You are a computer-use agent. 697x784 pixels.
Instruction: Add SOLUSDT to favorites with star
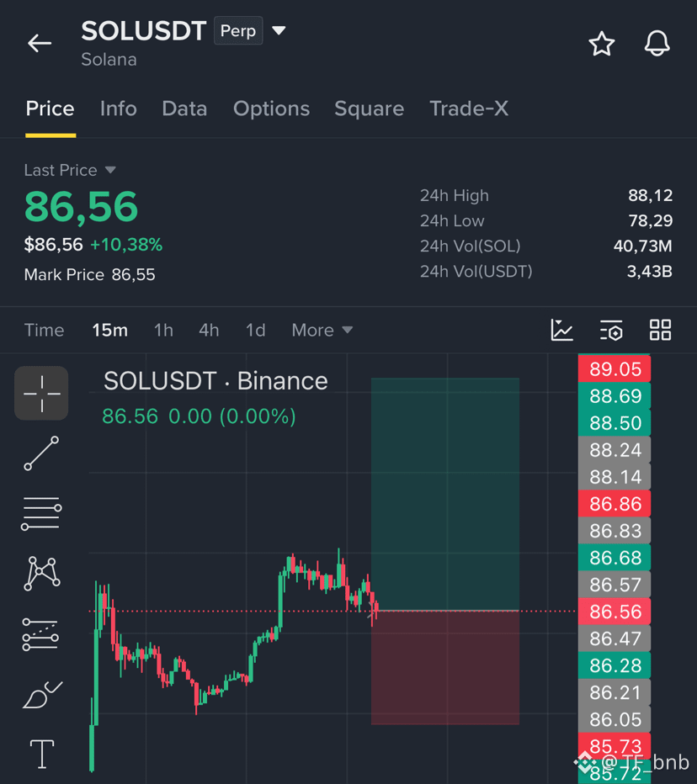601,44
